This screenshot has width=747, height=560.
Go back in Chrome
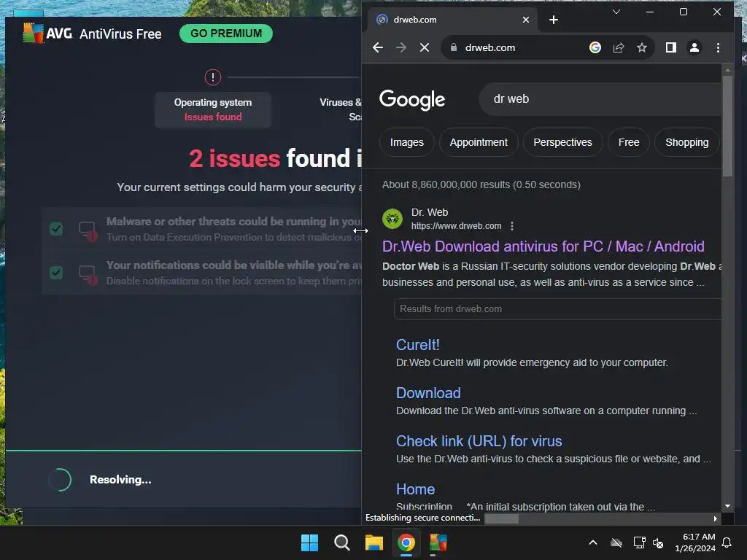click(x=378, y=47)
